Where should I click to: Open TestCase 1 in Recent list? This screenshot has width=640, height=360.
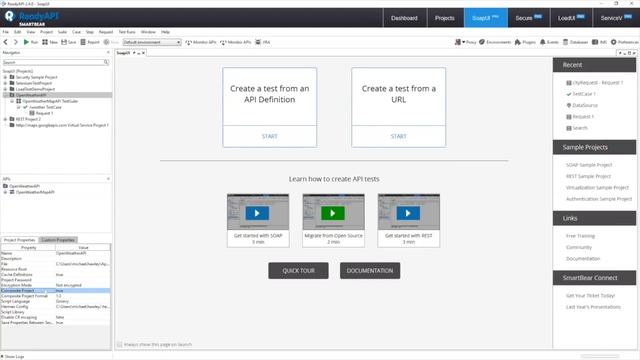(x=580, y=94)
